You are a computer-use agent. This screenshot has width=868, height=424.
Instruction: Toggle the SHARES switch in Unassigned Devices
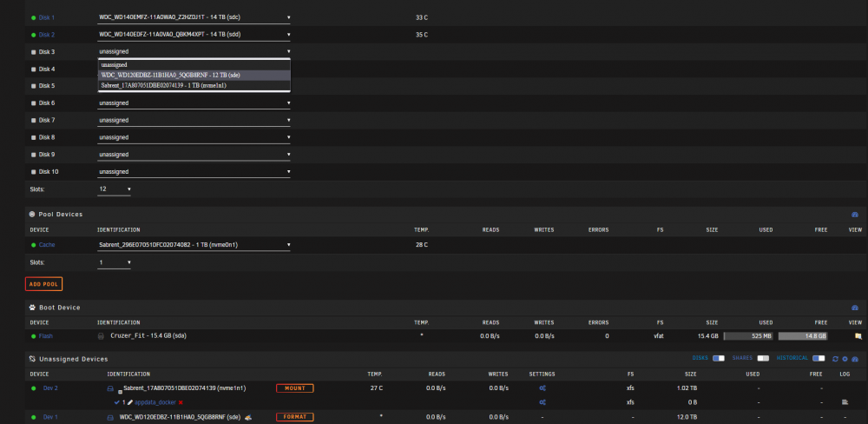click(x=763, y=359)
